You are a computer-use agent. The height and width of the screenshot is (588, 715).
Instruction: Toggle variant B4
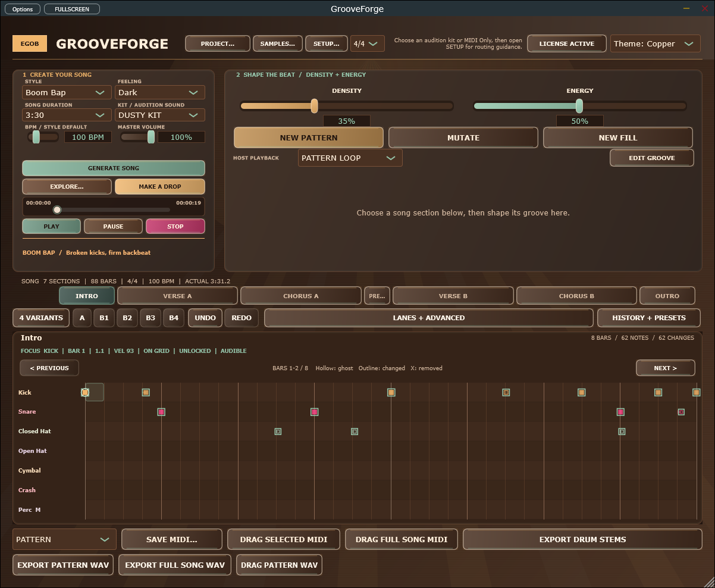coord(174,318)
